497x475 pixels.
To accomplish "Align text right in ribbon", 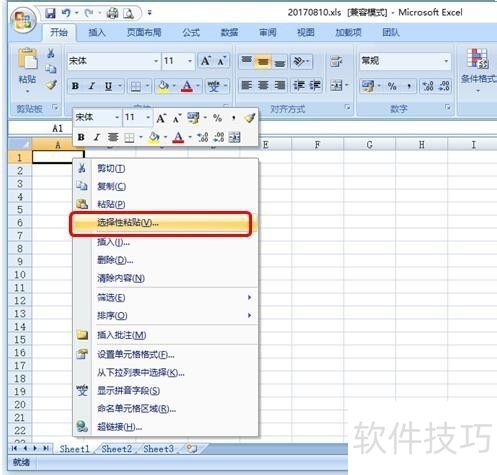I will point(280,85).
